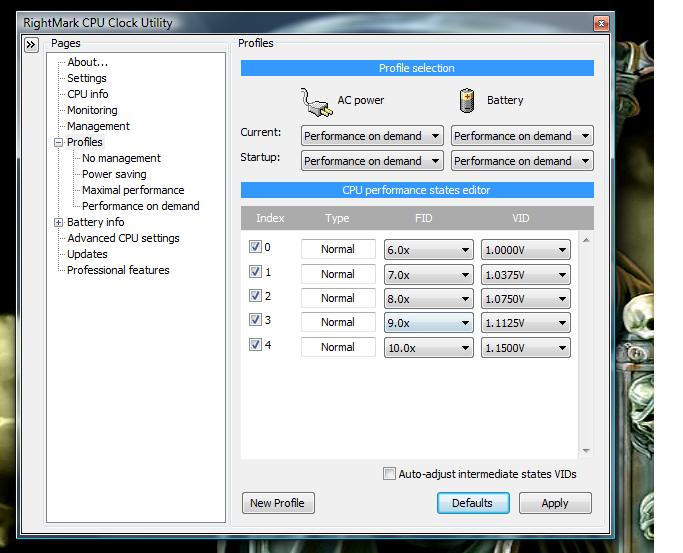Click the Type field of index 2
The image size is (683, 553).
[x=338, y=298]
